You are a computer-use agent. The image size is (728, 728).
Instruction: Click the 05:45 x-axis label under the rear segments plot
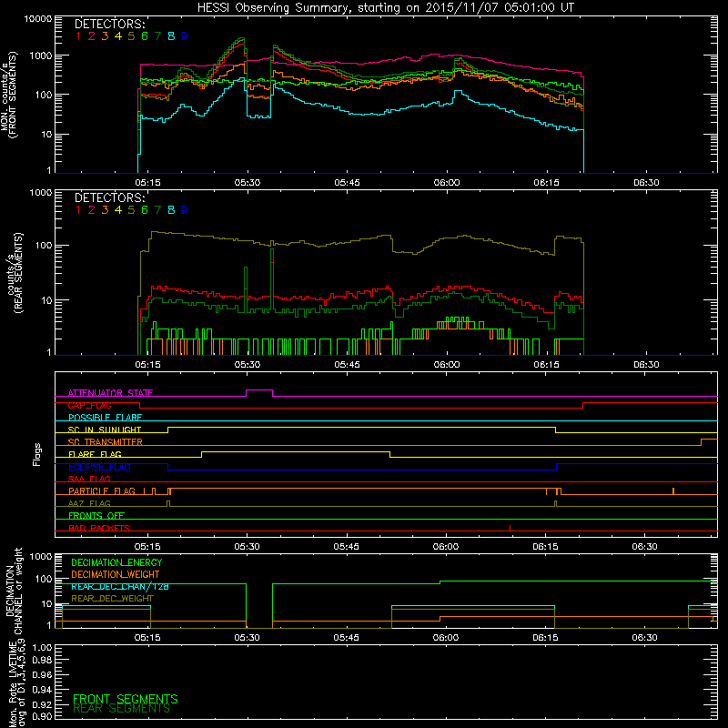pos(347,365)
